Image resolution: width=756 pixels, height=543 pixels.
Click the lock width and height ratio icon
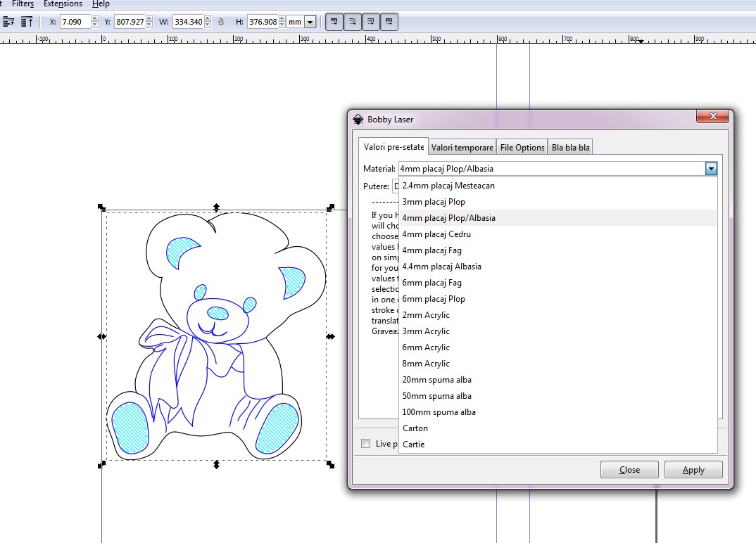pos(221,22)
